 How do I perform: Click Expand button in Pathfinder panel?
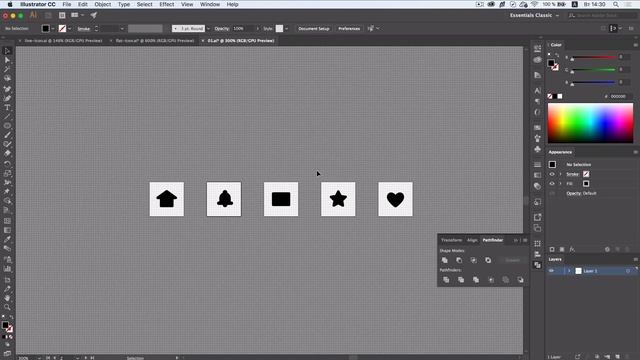(512, 260)
